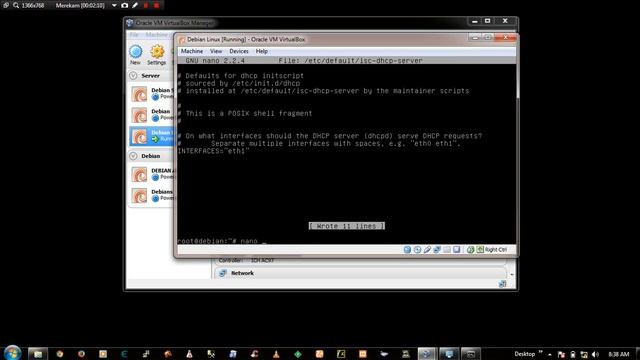Click mouse integration icon in VM status bar
The height and width of the screenshot is (360, 640).
tap(470, 249)
